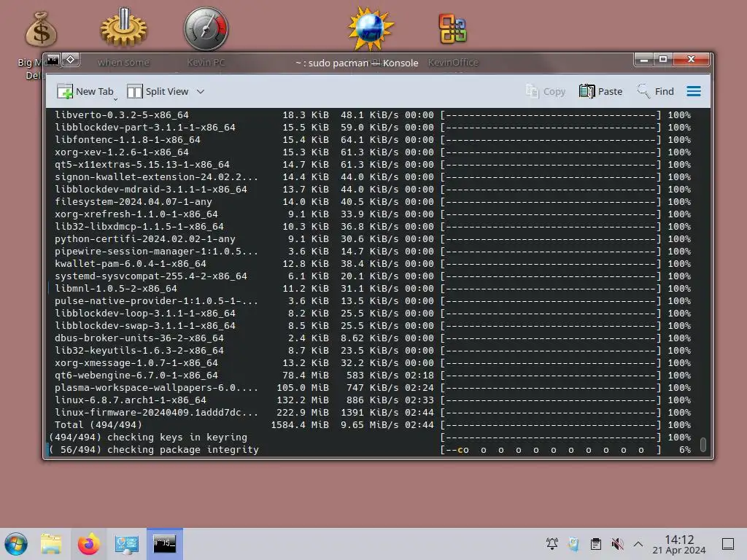Click 'libfontenc-1.1.8-1-x86_64' text

pos(127,140)
